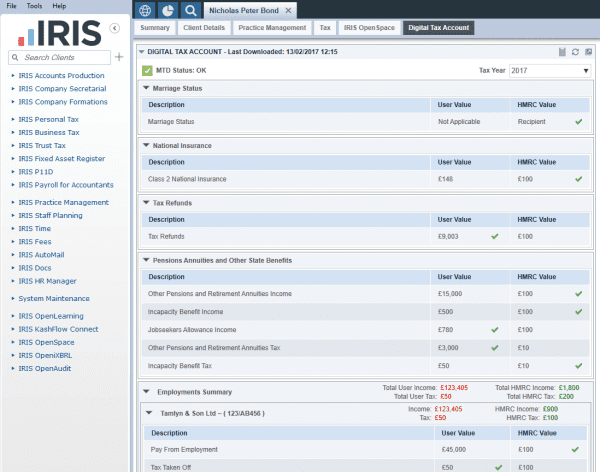Viewport: 600px width, 472px height.
Task: Open IRIS KashFlow Connect
Action: tap(59, 329)
